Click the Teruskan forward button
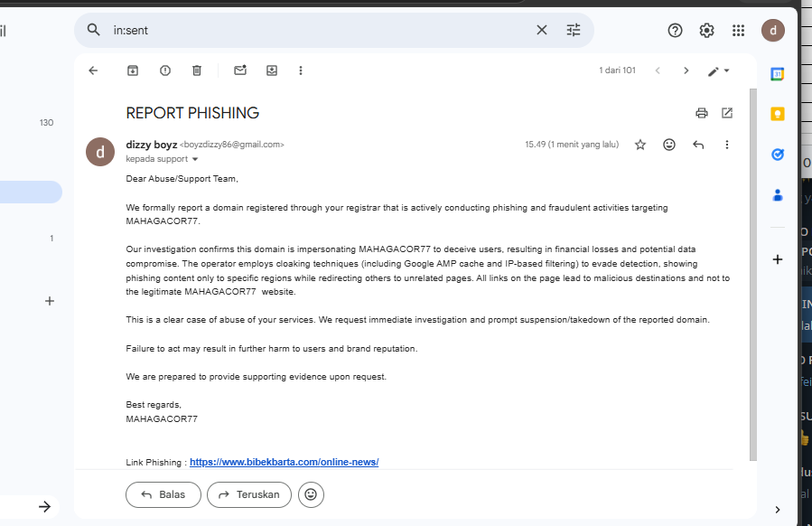Screen dimensions: 812x526 (249, 494)
